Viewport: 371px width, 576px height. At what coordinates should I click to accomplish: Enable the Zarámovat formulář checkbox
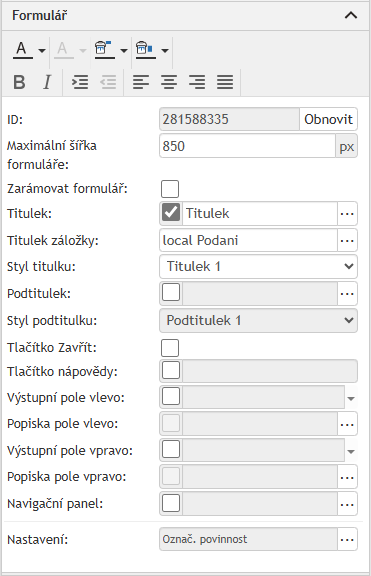point(170,189)
